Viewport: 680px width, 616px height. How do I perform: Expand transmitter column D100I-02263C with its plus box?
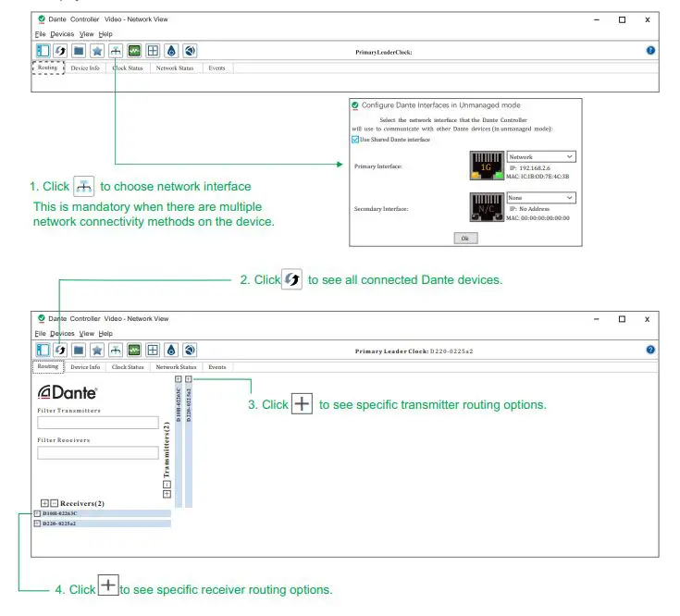pos(179,379)
